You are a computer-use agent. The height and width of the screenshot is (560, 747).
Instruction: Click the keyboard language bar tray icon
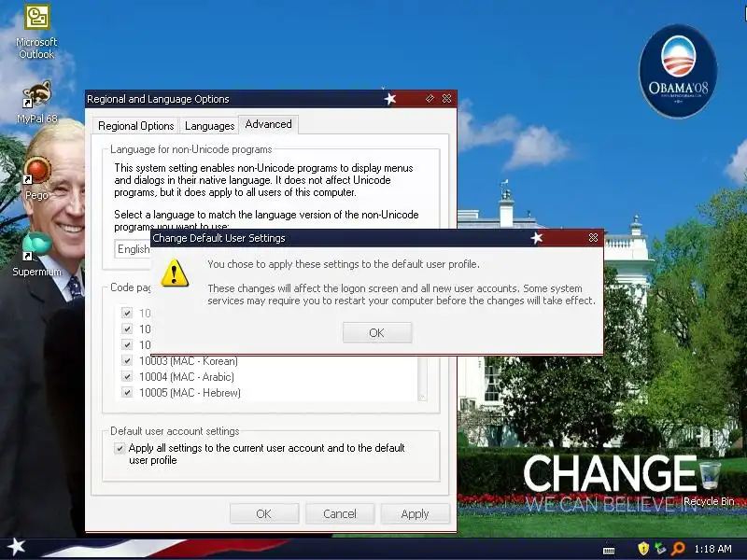(609, 550)
